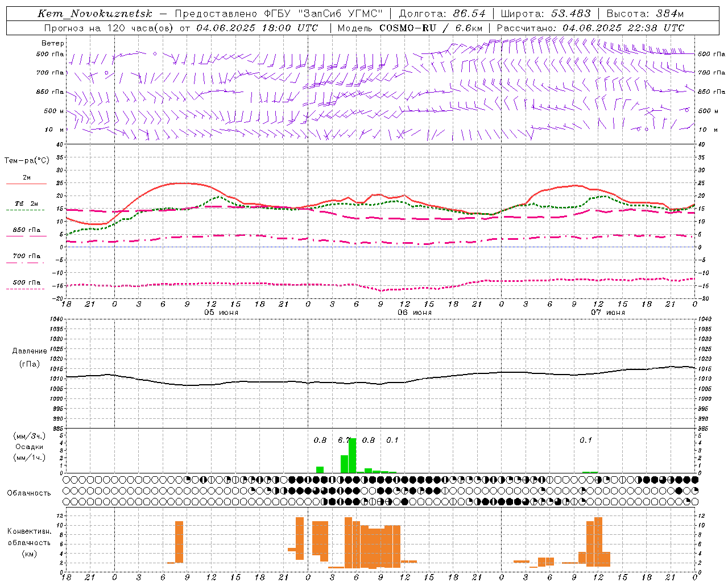728x582 pixels.
Task: Click the 07 июня date label under temperature chart
Action: click(608, 313)
